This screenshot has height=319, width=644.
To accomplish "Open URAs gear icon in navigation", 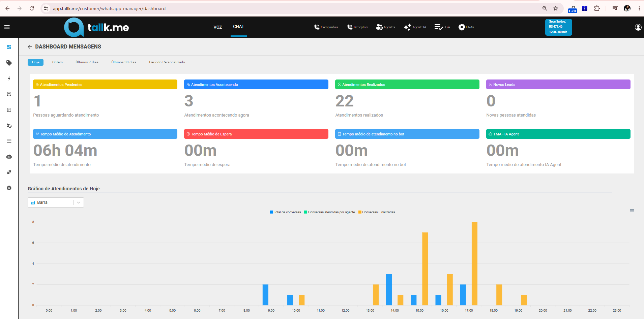I will (x=462, y=27).
